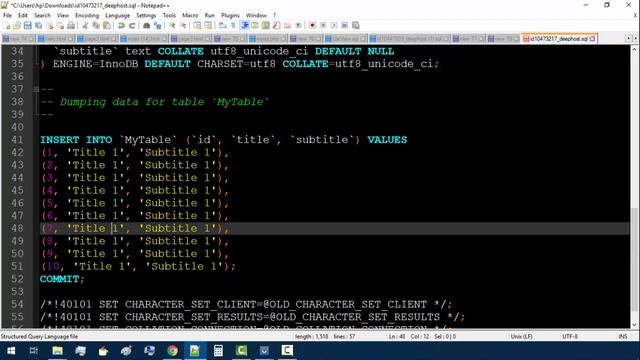This screenshot has width=640, height=360.
Task: Click scrollbar down arrow in editor
Action: pos(634,324)
